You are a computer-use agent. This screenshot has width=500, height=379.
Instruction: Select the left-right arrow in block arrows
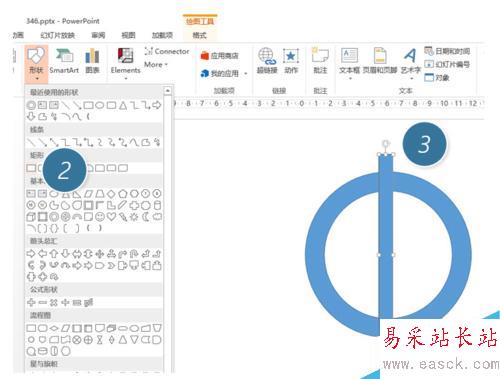77,254
